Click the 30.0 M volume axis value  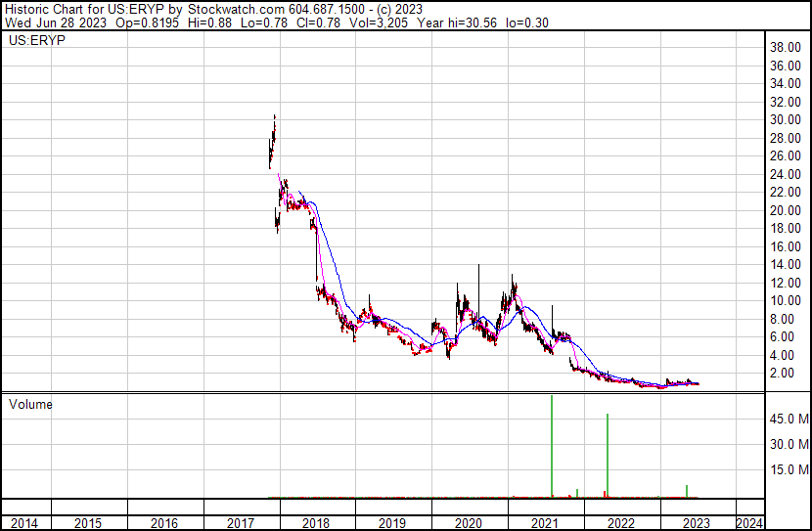tap(789, 444)
